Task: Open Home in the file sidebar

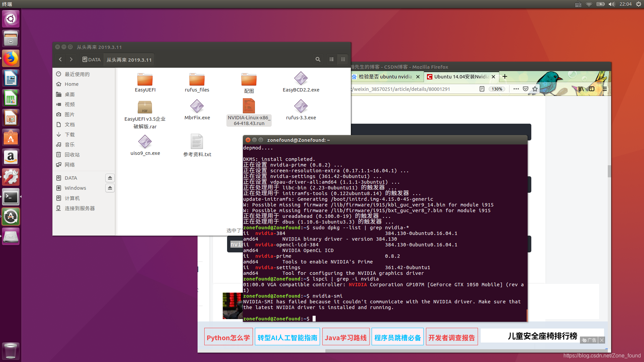Action: [x=84, y=84]
